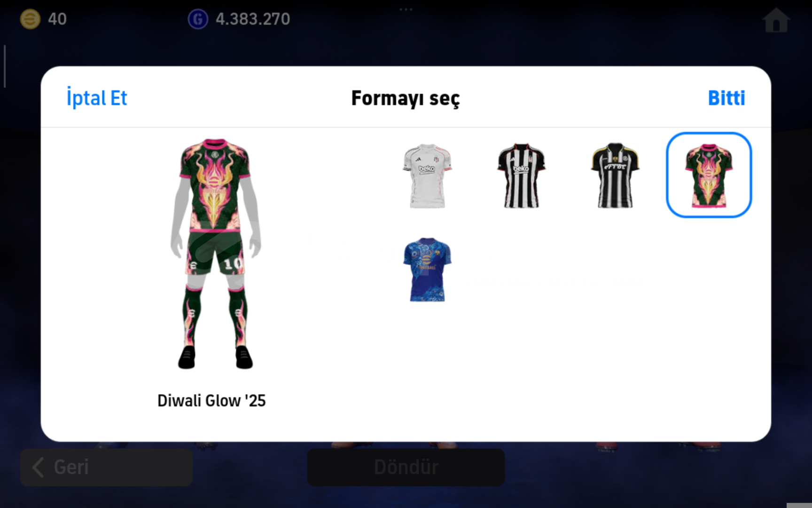Tap the green shorts numbered 10
Screen dimensions: 812x508
pos(216,252)
